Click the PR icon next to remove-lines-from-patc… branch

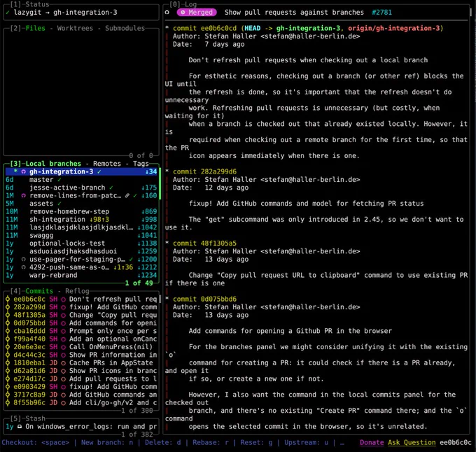23,196
